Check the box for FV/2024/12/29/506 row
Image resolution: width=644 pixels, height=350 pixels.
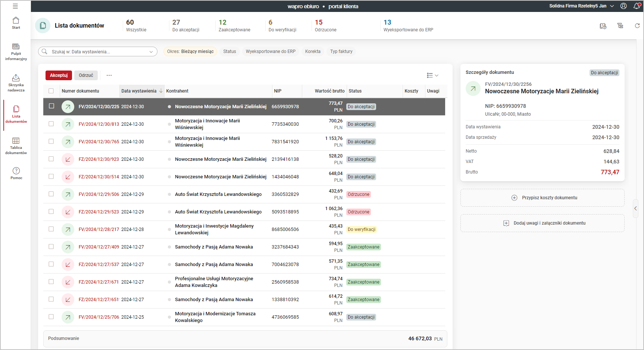coord(51,194)
